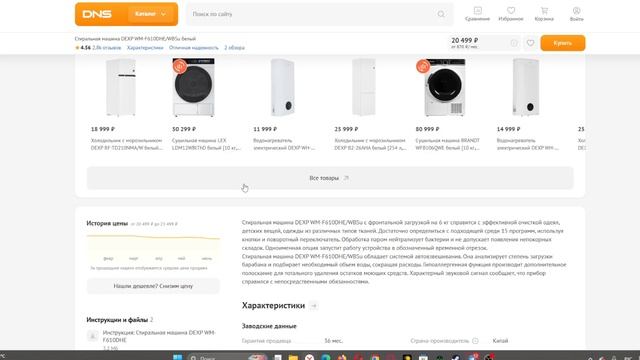Image resolution: width=640 pixels, height=360 pixels.
Task: Open the LEX dryer 50 299 ₽ thumbnail
Action: [193, 87]
